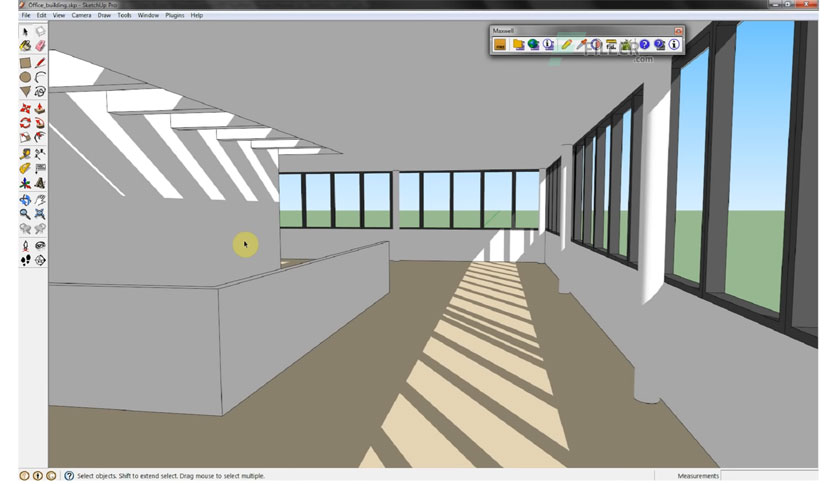Choose the Tape Measure tool

(25, 154)
